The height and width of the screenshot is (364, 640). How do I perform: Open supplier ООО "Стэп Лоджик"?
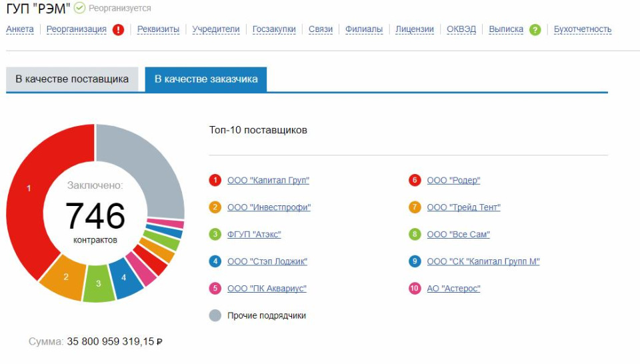[267, 261]
